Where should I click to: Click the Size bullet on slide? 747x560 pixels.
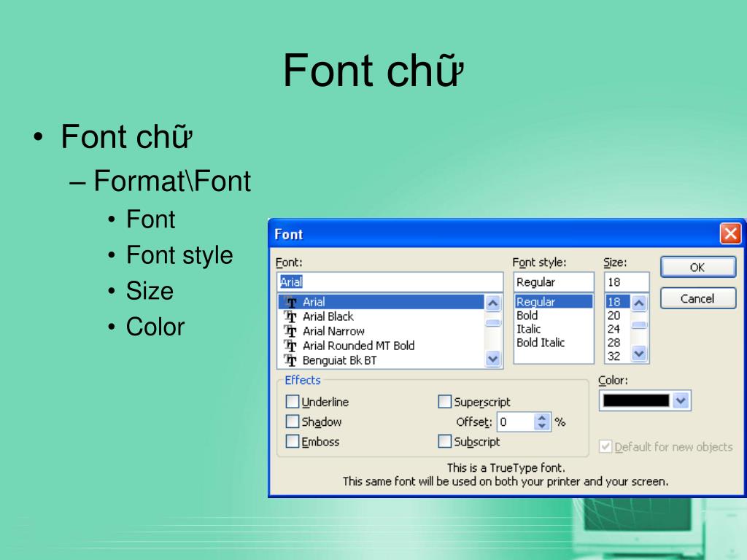(150, 290)
